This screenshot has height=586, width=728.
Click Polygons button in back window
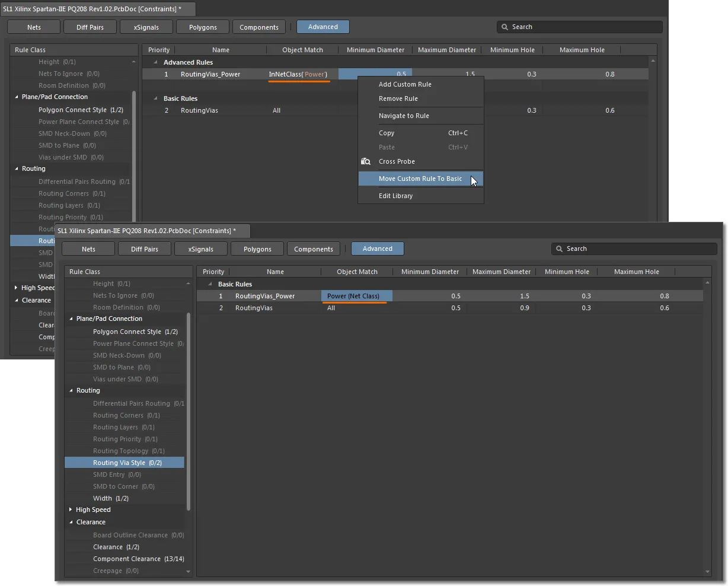pos(203,27)
